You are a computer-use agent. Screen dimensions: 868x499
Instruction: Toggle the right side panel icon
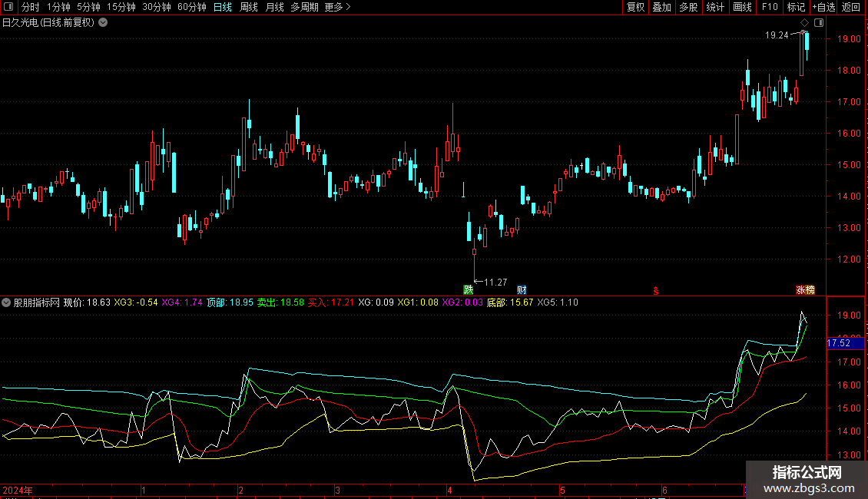point(819,23)
